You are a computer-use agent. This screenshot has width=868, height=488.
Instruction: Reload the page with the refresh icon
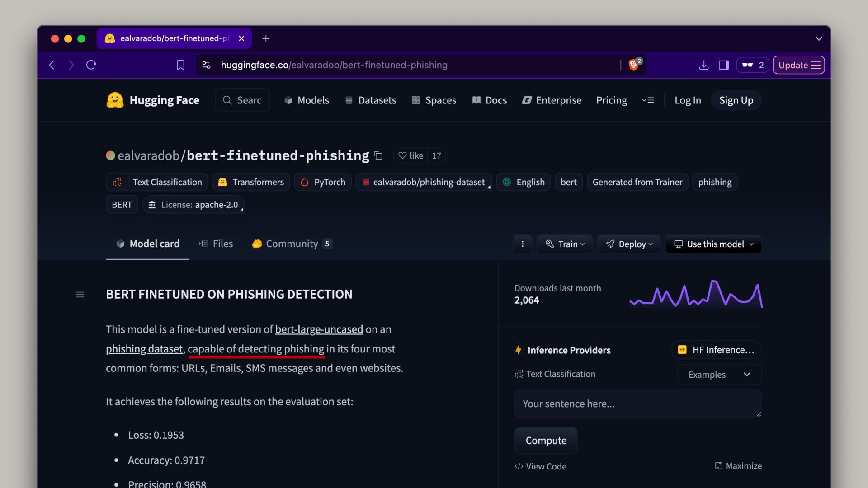[91, 65]
